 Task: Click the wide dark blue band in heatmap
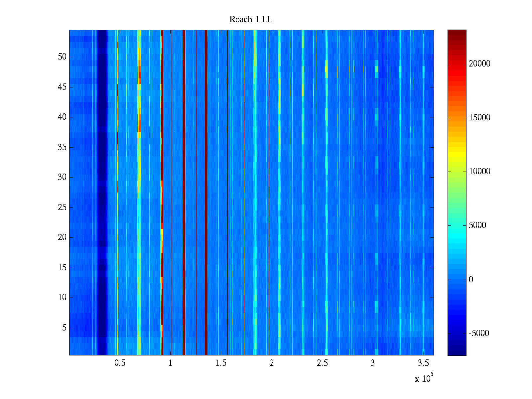pos(102,193)
